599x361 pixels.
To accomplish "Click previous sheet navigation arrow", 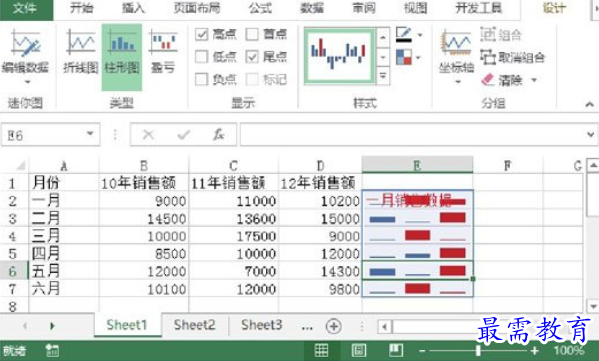I will (x=25, y=326).
